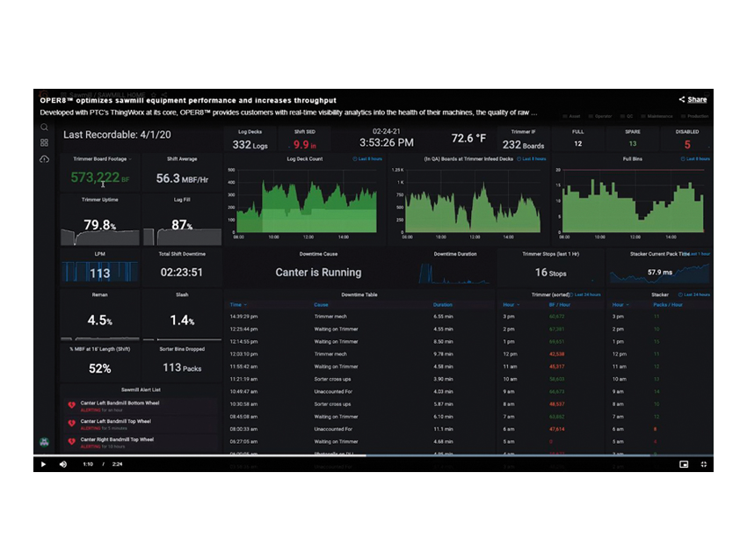This screenshot has width=747, height=560.
Task: Play the OPER8 sawmill video
Action: pyautogui.click(x=43, y=464)
